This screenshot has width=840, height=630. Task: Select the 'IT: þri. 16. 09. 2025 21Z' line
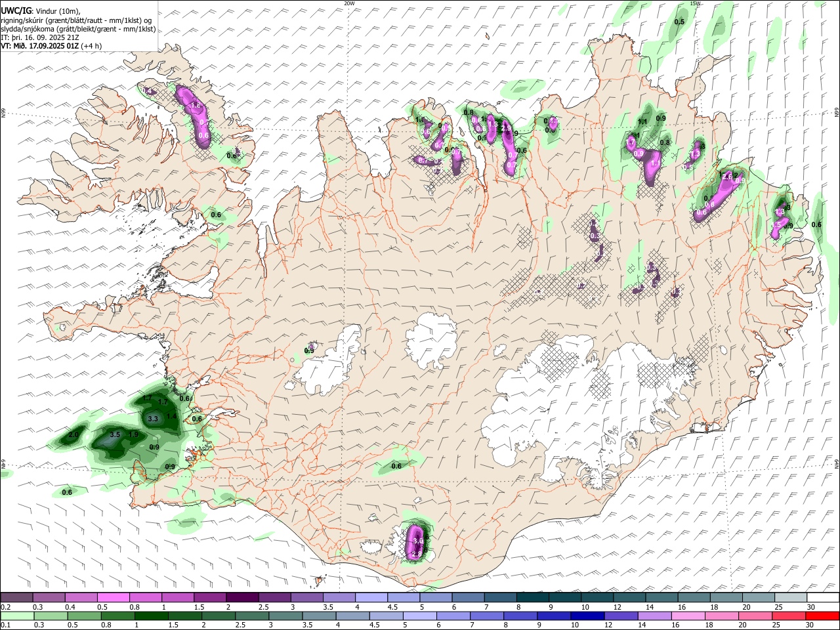40,37
